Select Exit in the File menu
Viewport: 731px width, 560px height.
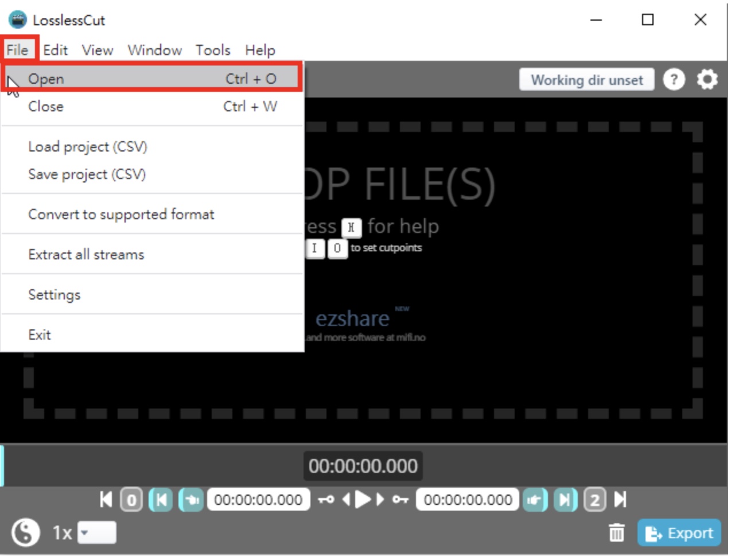(x=152, y=335)
